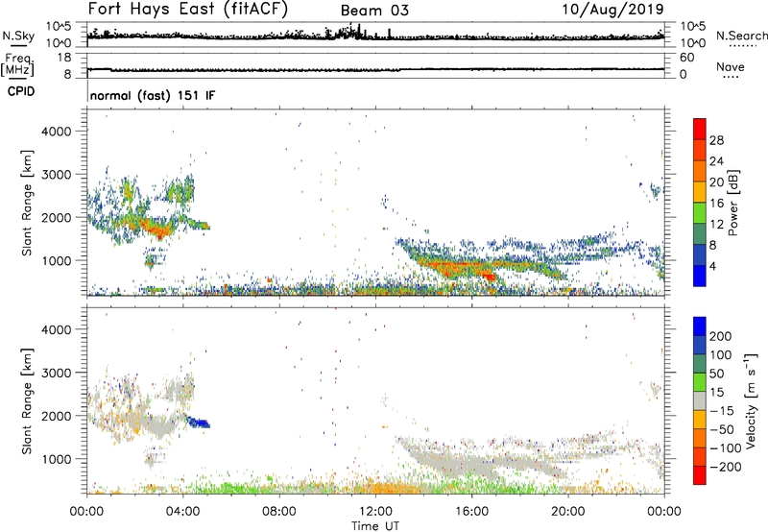Click the power panel 'Slant Range [km]' label
This screenshot has height=532, width=768.
27,203
